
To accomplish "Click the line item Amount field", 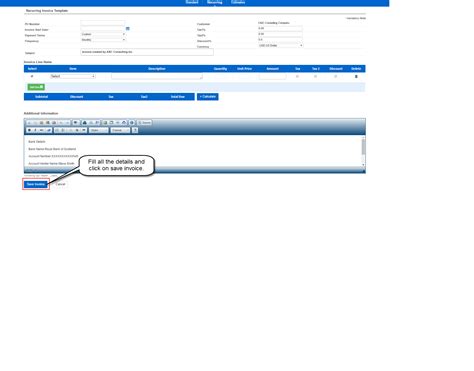I will [272, 77].
